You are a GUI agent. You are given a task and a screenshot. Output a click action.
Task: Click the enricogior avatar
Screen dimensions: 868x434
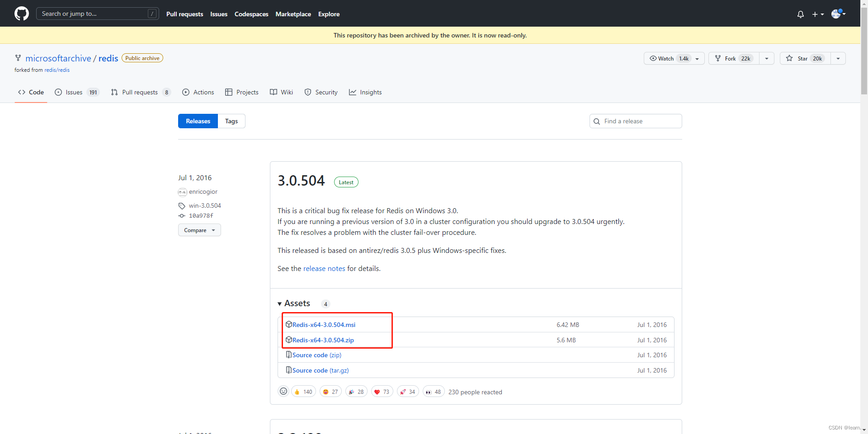point(182,192)
